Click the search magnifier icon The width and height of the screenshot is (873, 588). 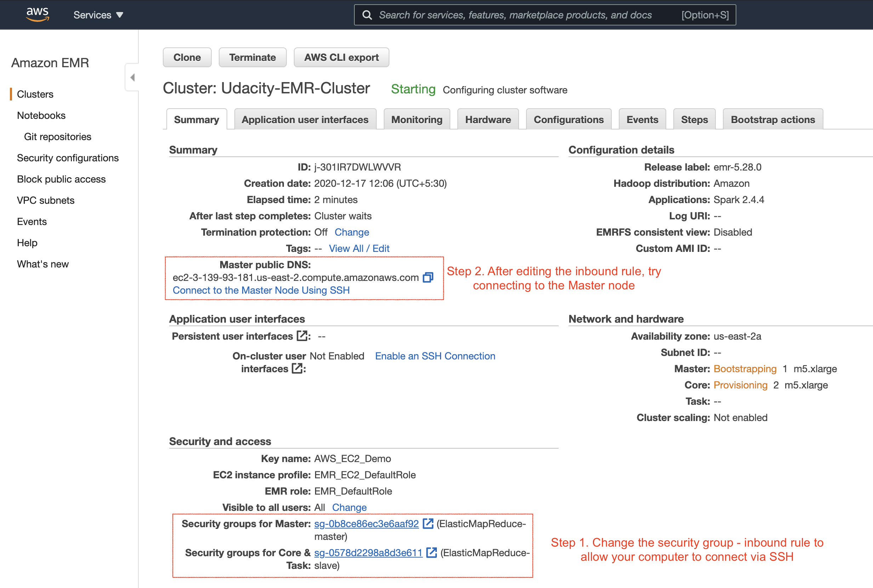[367, 15]
